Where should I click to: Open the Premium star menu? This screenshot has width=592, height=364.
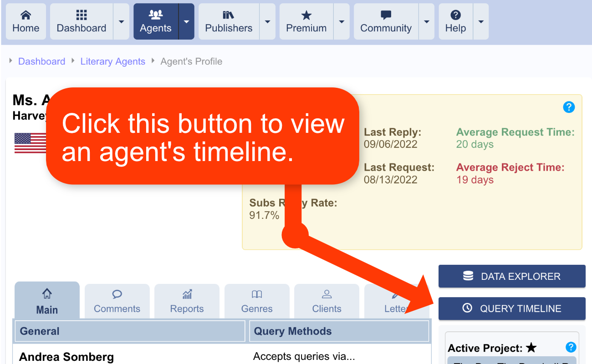pyautogui.click(x=306, y=21)
